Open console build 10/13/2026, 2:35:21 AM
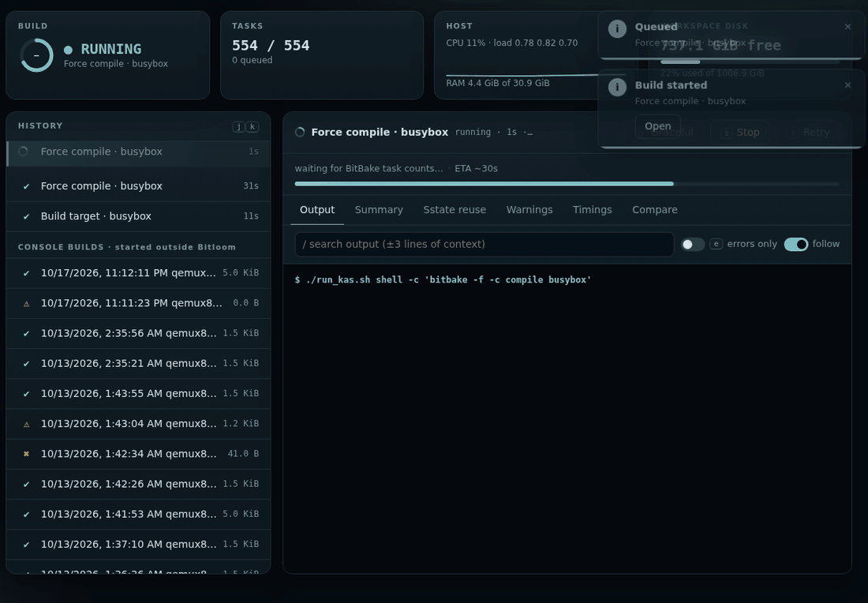 pos(138,363)
